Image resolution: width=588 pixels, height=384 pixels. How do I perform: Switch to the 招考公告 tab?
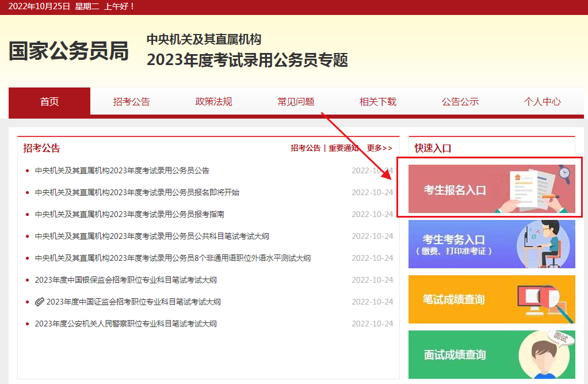(131, 101)
